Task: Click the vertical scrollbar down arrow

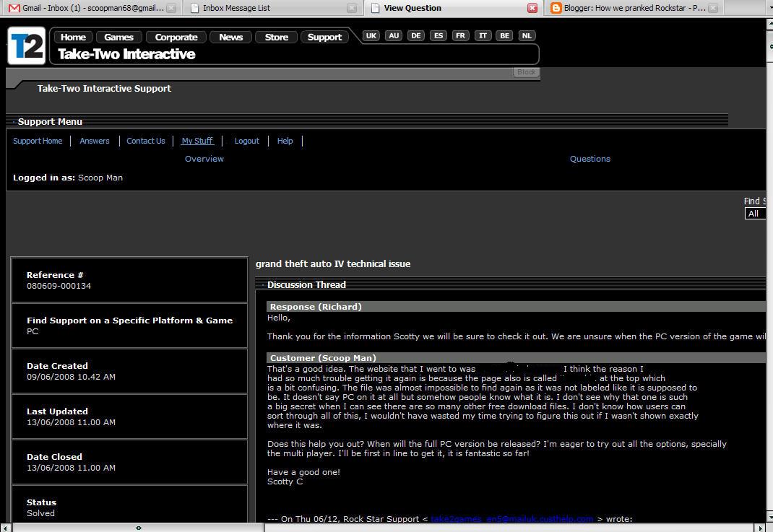Action: (x=769, y=518)
